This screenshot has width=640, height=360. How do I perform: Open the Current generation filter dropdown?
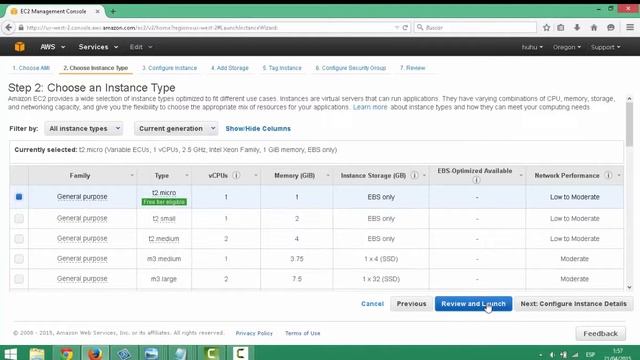tap(176, 129)
